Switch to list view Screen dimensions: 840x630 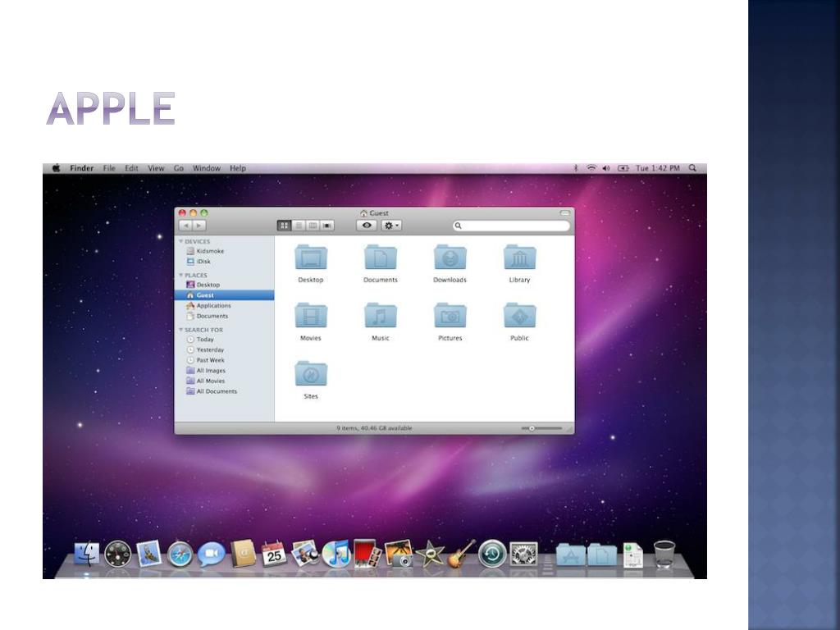pos(299,226)
